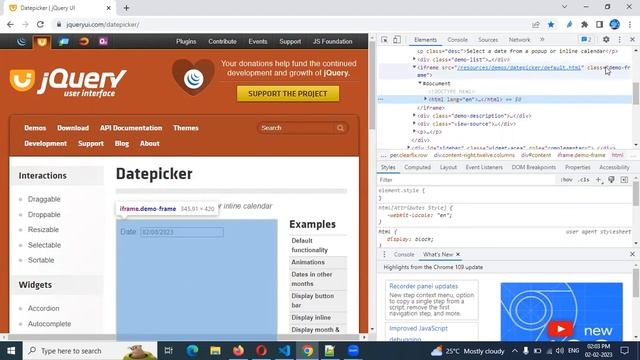
Task: Toggle the Chrome side panel icon
Action: pos(599,24)
